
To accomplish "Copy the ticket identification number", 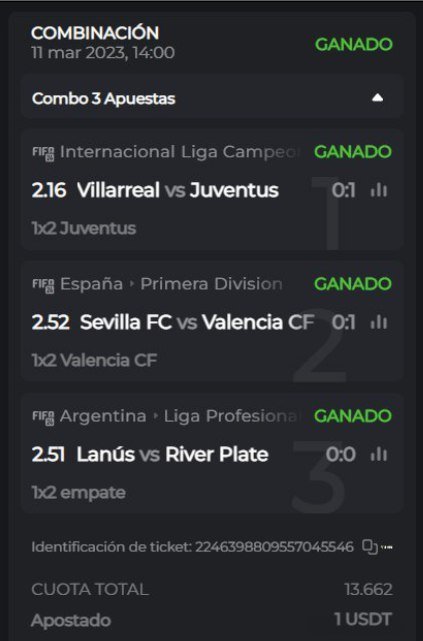I will pos(369,547).
